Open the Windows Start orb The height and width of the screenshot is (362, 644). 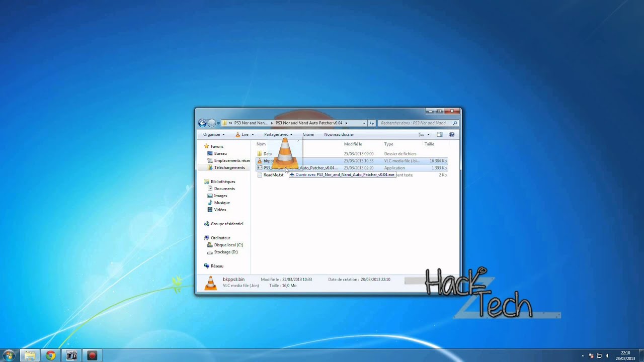click(x=9, y=355)
